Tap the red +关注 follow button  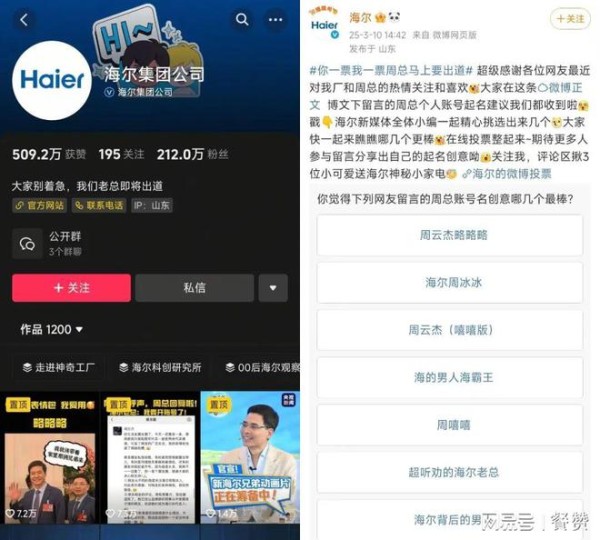pyautogui.click(x=72, y=288)
